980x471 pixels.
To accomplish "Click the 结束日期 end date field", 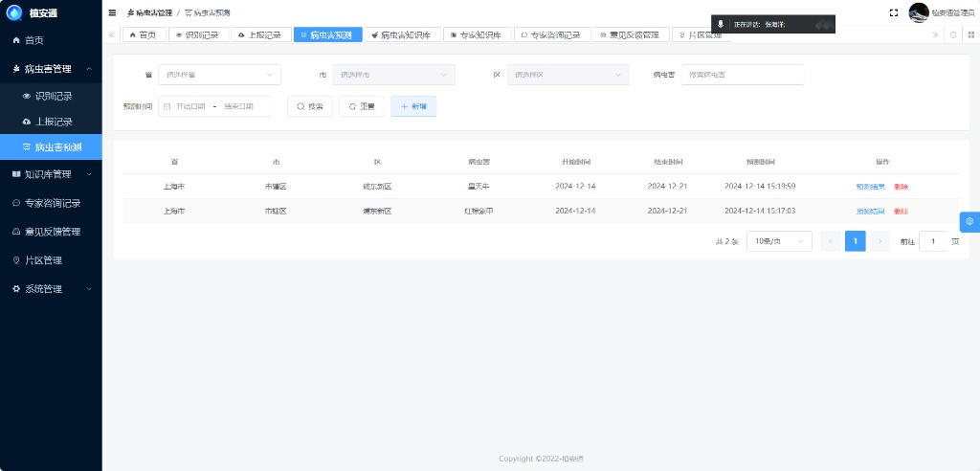I will click(238, 107).
